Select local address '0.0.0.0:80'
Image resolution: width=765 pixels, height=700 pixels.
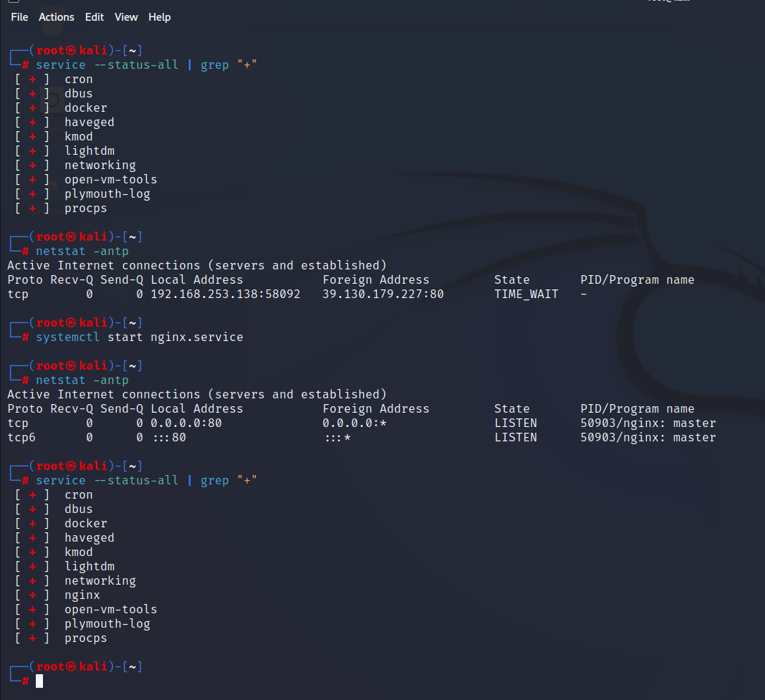pyautogui.click(x=186, y=423)
